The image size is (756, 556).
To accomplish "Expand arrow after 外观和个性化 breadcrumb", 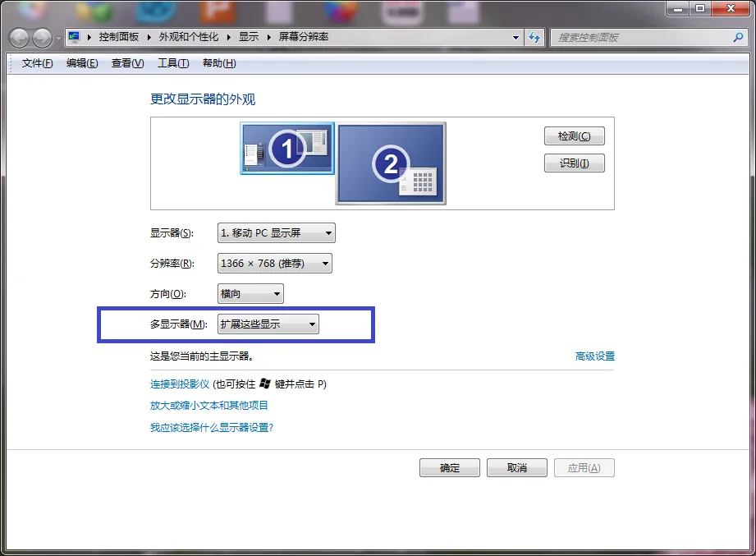I will (x=228, y=37).
